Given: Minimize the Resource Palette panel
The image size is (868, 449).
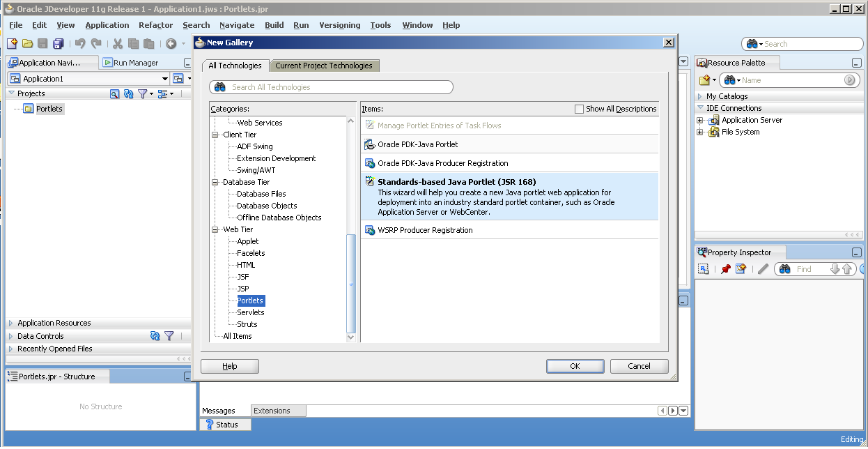Looking at the screenshot, I should tap(857, 63).
